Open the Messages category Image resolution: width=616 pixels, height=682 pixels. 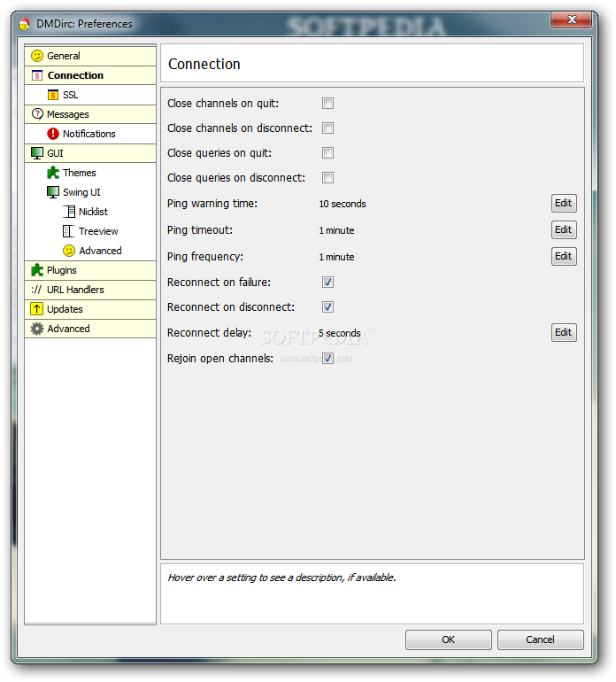(90, 114)
